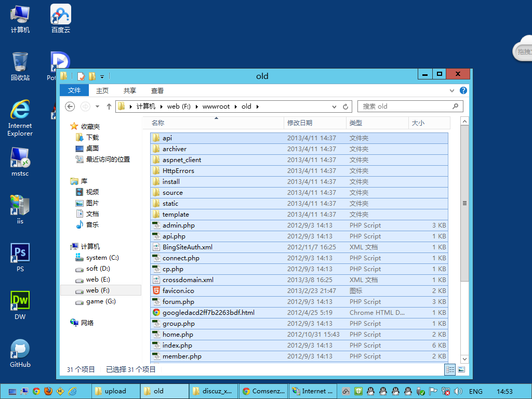Open Videos (视频) library
The image size is (532, 399).
click(87, 192)
